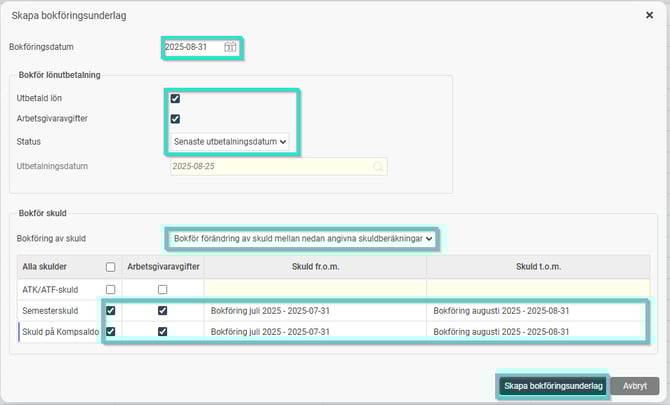The image size is (670, 405).
Task: Toggle Arbetsgivaravgifter for Skuld på Kompsaldo
Action: 162,331
